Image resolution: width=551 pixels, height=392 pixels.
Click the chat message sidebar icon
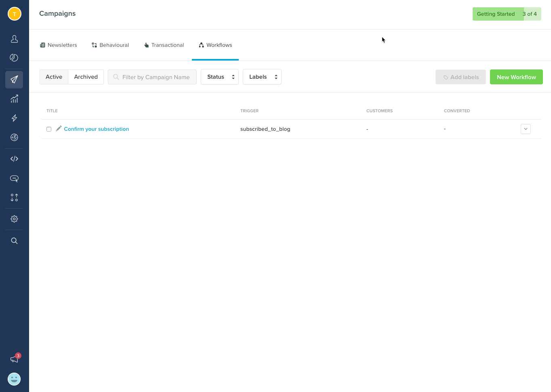pos(14,178)
